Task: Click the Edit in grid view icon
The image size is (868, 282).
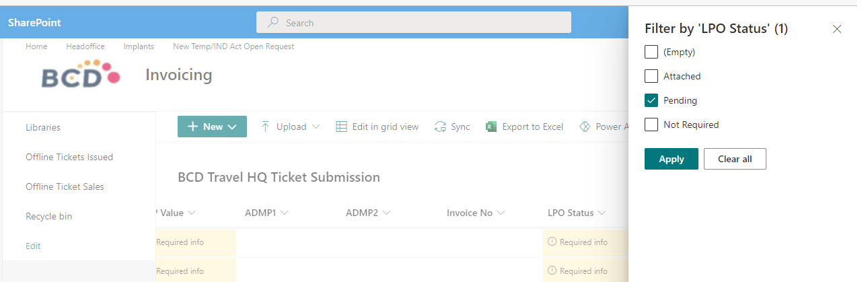Action: (342, 127)
